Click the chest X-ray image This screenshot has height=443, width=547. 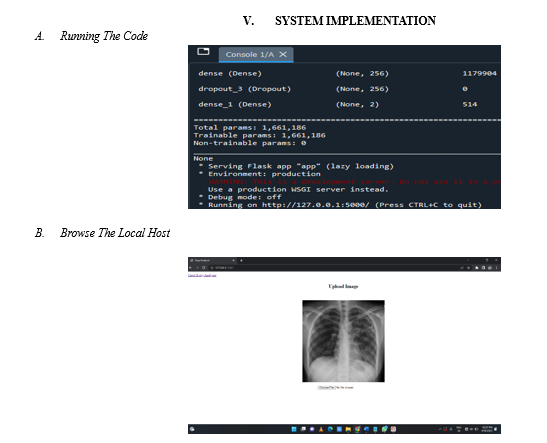tap(343, 341)
